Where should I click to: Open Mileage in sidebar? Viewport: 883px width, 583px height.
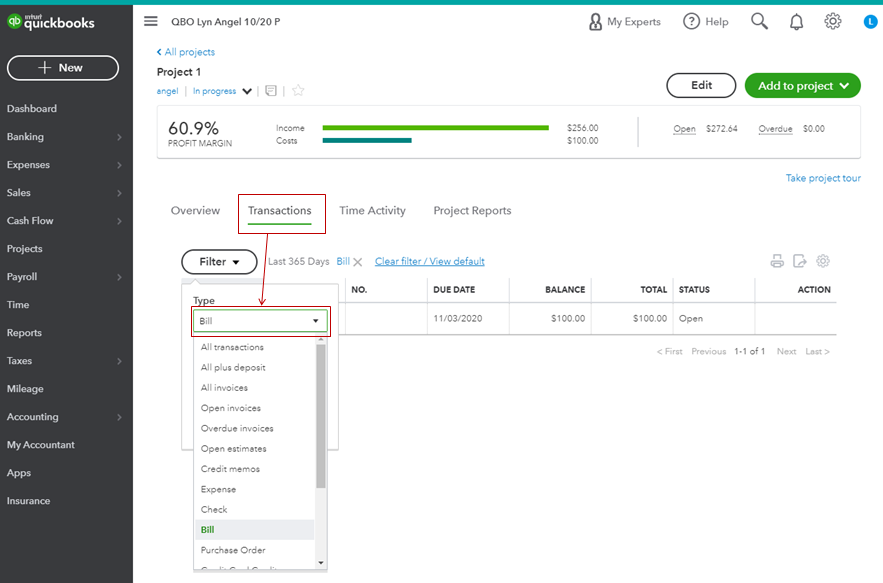(x=25, y=389)
